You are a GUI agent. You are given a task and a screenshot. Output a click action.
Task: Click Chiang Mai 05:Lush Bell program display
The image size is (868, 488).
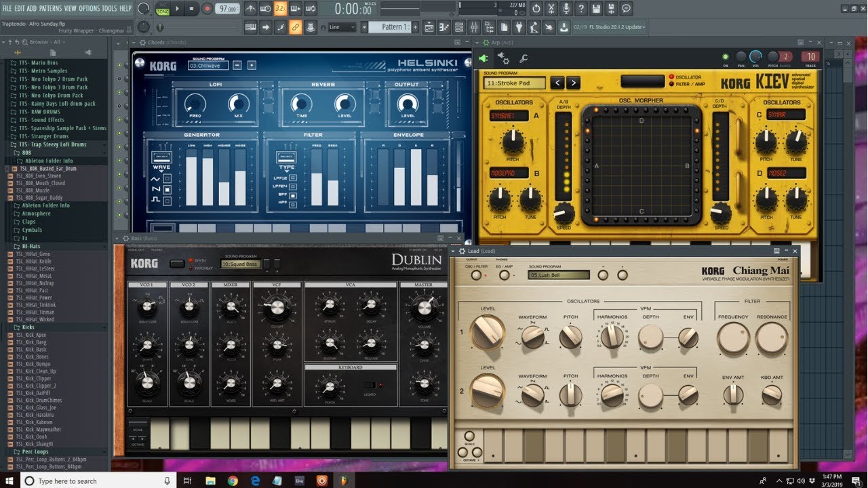[x=559, y=274]
